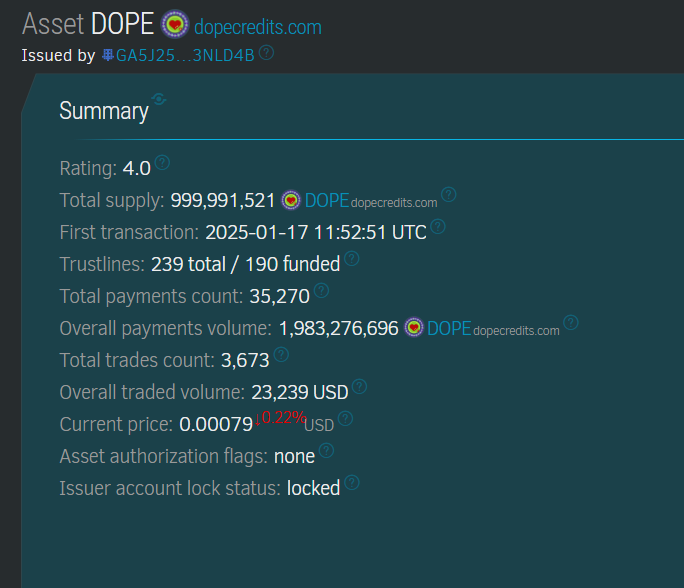684x588 pixels.
Task: Click the icon next to Summary heading
Action: (x=159, y=99)
